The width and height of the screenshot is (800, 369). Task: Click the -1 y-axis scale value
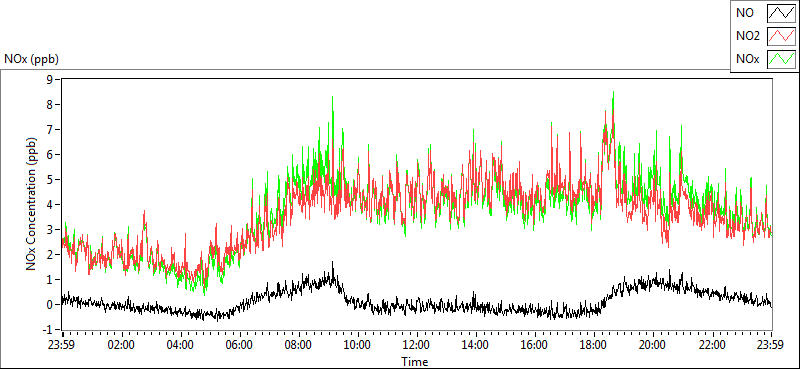pos(48,329)
